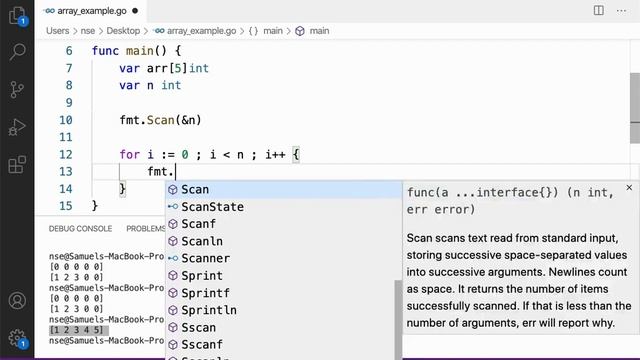Select the Scanner suggestion
The image size is (640, 360).
[284, 258]
